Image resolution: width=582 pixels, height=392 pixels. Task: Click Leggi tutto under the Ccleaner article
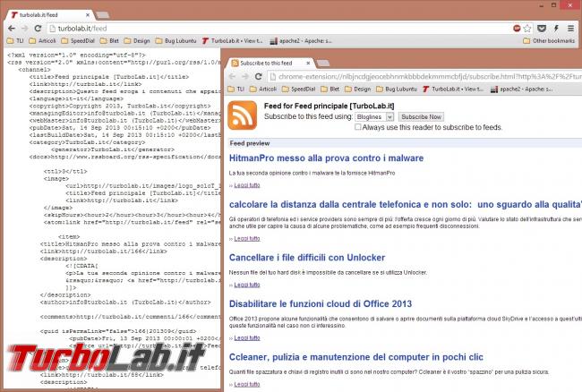click(247, 384)
